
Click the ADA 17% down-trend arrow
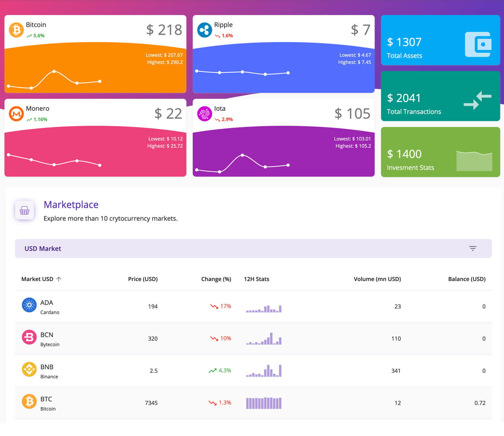(x=214, y=306)
